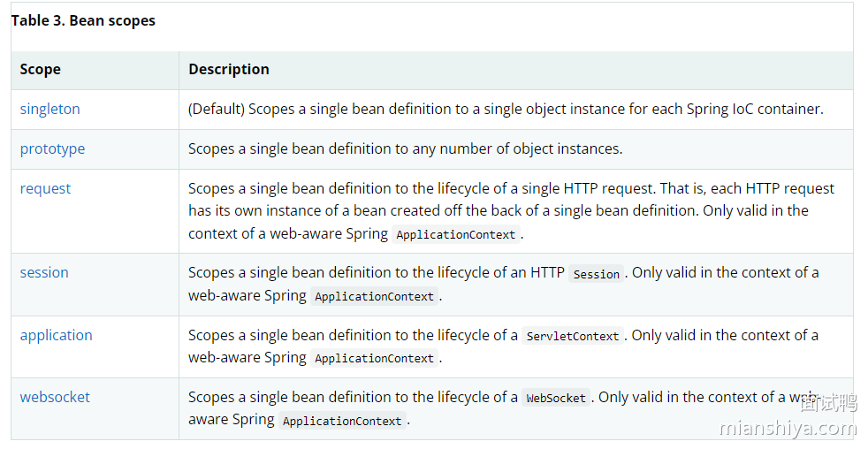Click ApplicationContext code in the session row

pos(375,296)
